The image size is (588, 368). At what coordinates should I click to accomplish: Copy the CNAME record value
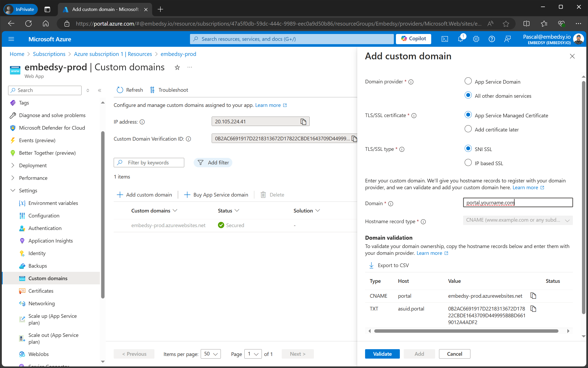click(533, 296)
